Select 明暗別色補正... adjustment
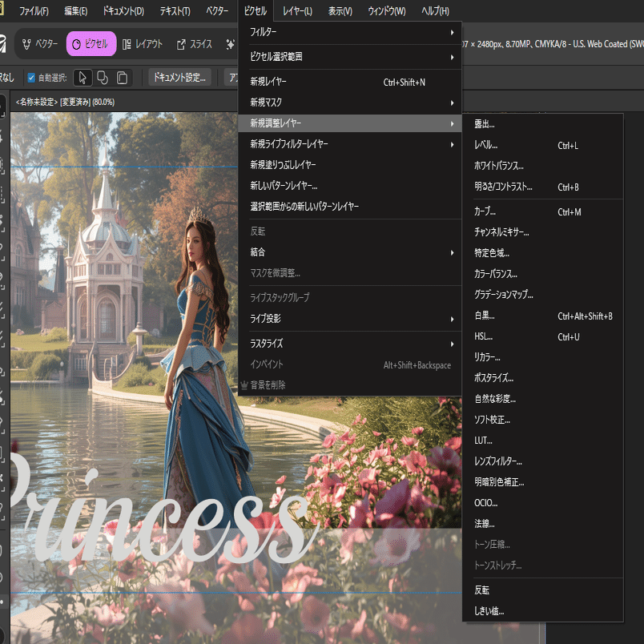644x644 pixels. tap(543, 482)
